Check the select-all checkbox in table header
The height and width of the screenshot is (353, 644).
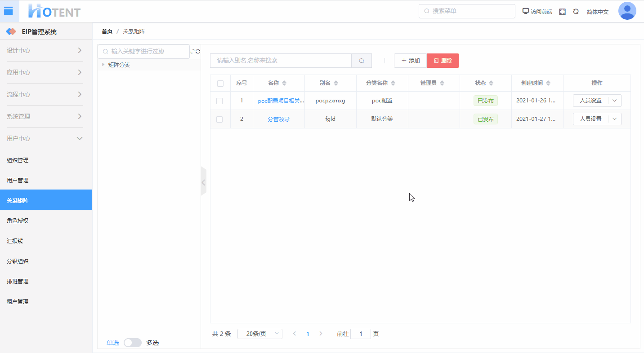pyautogui.click(x=220, y=84)
